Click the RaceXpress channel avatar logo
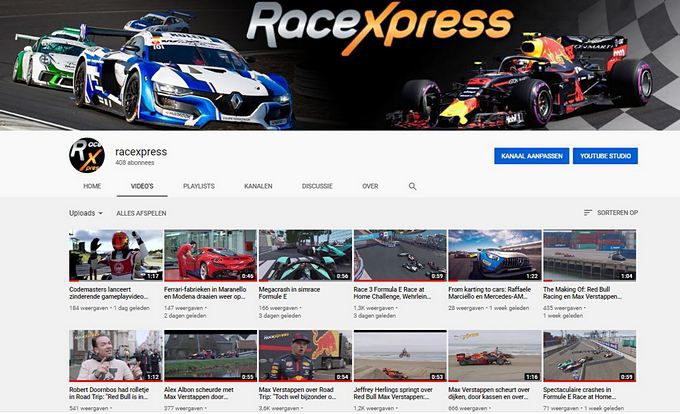Viewport: 680px width, 414px height. 87,156
